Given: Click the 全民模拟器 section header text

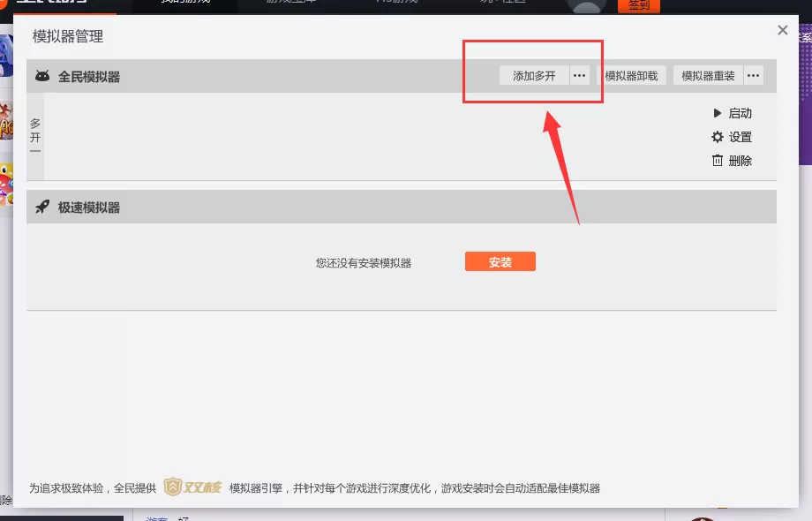Looking at the screenshot, I should click(89, 77).
